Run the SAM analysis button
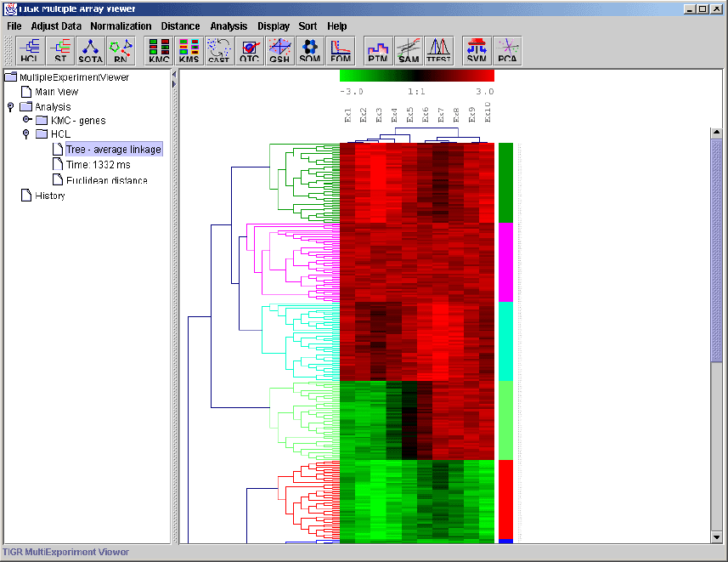 [x=409, y=51]
